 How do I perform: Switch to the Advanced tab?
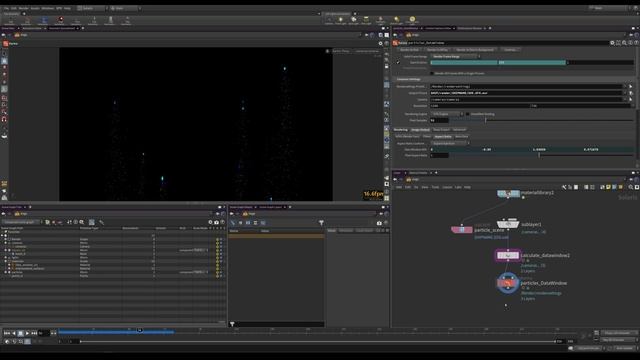(460, 130)
